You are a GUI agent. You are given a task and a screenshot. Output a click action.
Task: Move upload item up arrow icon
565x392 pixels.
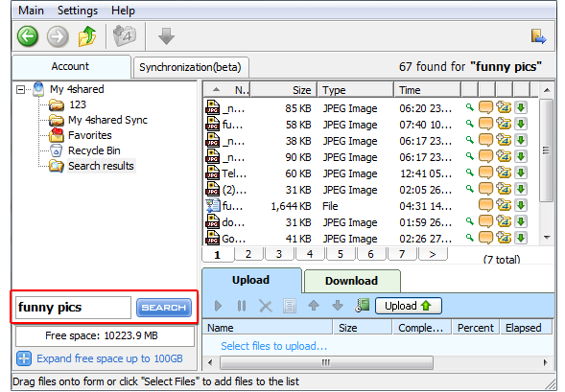coord(314,306)
